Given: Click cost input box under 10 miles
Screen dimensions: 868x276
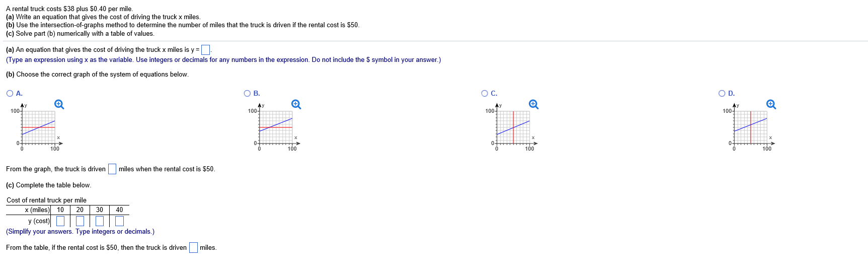Looking at the screenshot, I should [x=60, y=221].
